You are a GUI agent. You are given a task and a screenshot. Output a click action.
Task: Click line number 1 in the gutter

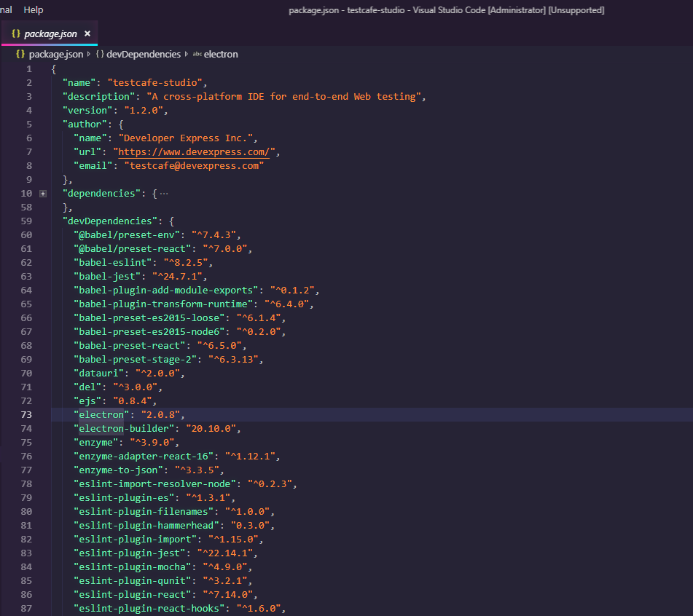click(29, 69)
